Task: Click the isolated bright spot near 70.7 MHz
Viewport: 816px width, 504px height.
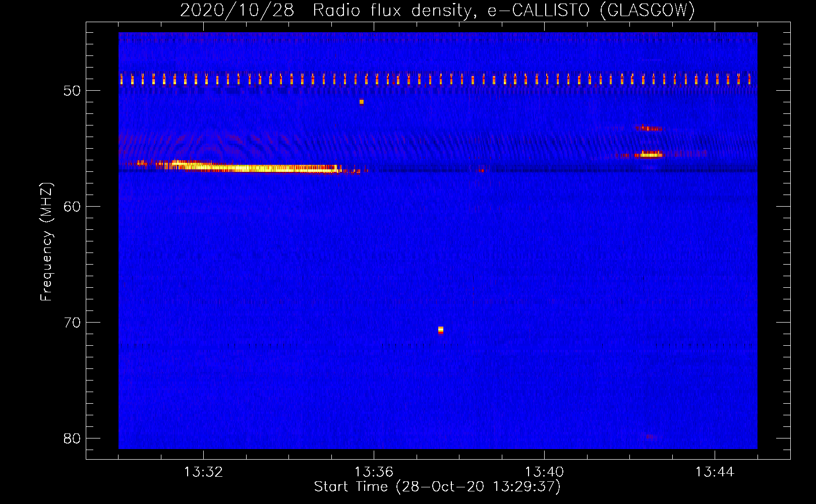Action: [441, 330]
